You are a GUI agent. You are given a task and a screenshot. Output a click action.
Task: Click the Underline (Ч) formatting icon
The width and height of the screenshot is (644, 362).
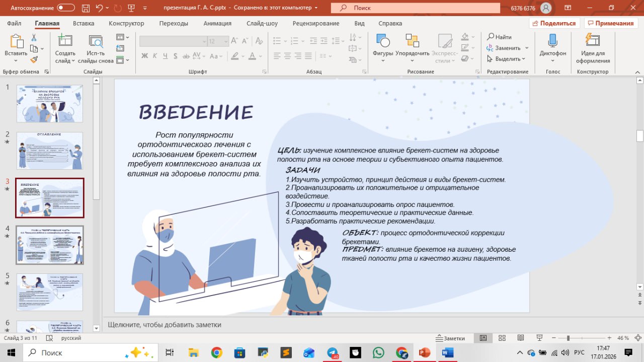165,55
